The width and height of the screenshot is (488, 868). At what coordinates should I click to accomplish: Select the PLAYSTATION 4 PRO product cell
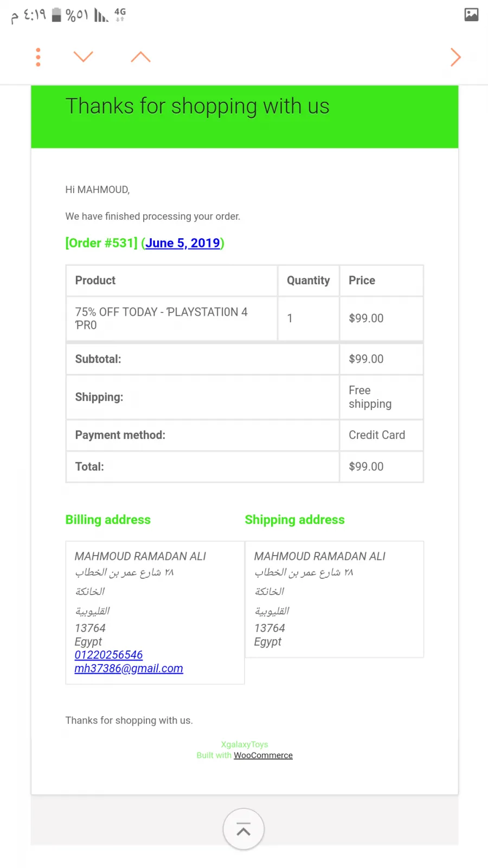(x=172, y=318)
